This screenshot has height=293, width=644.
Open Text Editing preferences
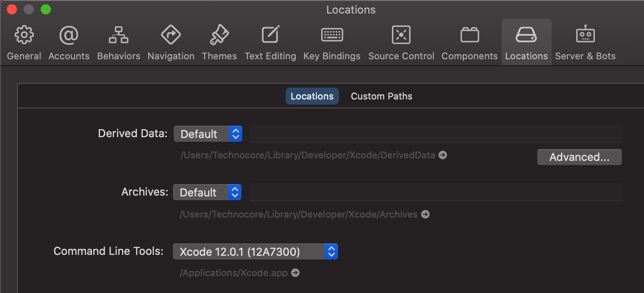tap(270, 42)
